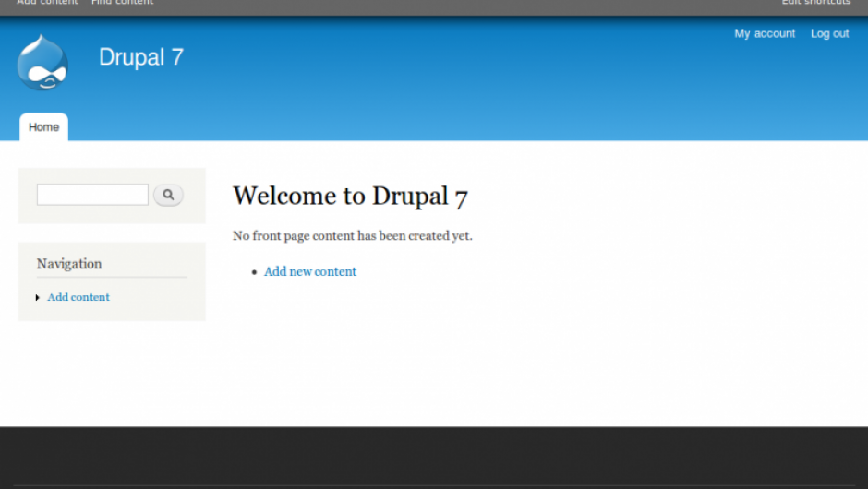Expand the Add content navigation arrow
This screenshot has height=489, width=868.
[x=38, y=298]
